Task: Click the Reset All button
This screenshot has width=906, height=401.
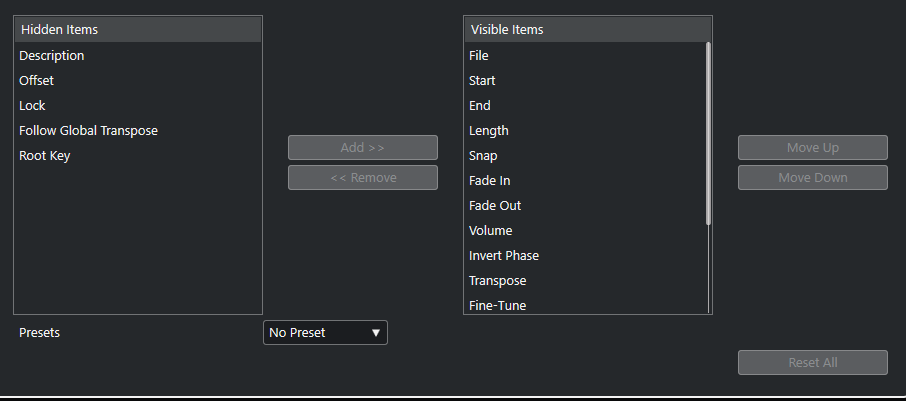Action: point(812,363)
